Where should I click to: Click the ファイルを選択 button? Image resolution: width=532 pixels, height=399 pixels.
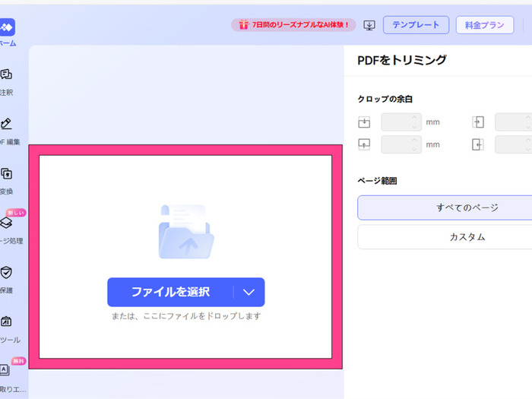point(170,292)
